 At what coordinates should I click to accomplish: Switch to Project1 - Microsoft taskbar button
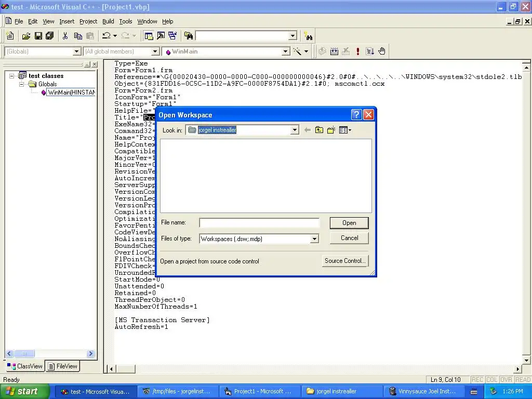(259, 392)
